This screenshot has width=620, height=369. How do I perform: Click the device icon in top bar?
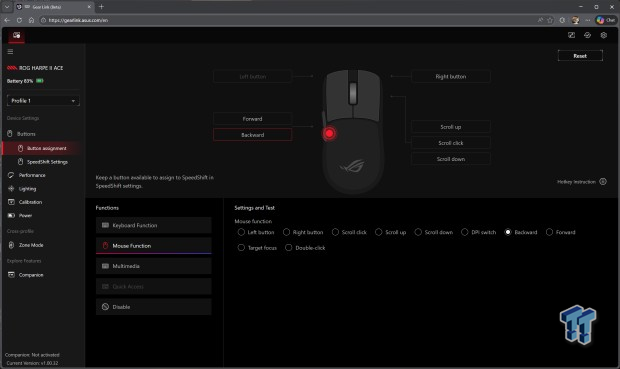point(16,35)
